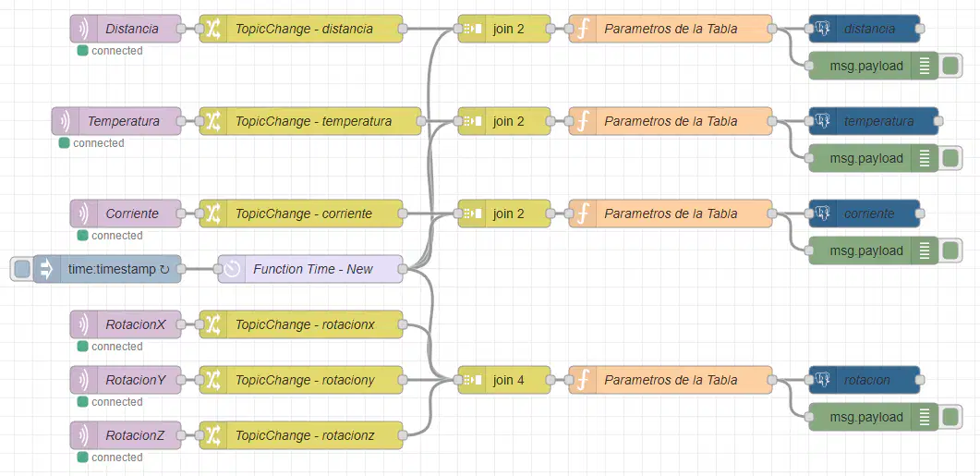Click the Corriente MQTT input node icon
The width and height of the screenshot is (980, 476).
pyautogui.click(x=84, y=214)
